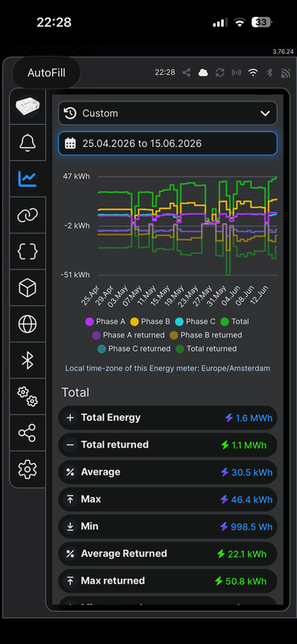
Task: Click the top bar Bluetooth status icon
Action: (270, 72)
